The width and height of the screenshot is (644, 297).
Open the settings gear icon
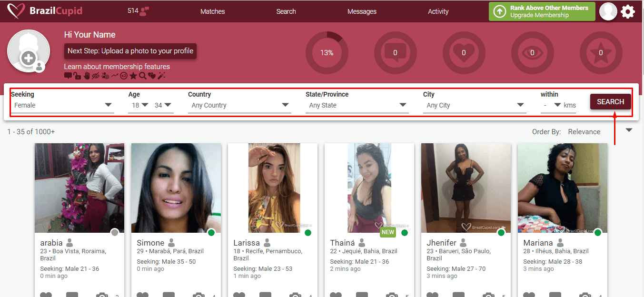628,11
